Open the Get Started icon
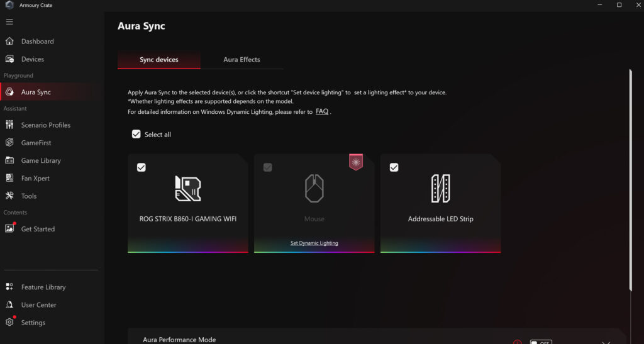The height and width of the screenshot is (344, 644). pyautogui.click(x=9, y=229)
